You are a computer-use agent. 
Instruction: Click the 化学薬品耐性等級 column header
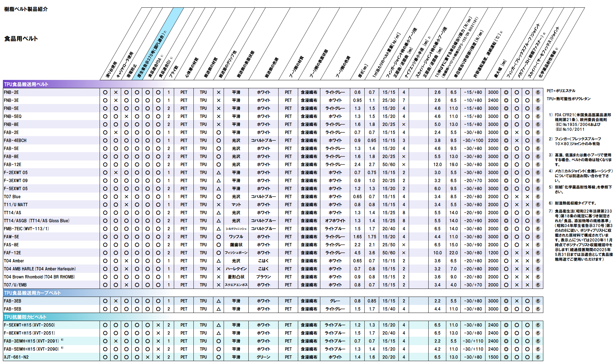click(548, 63)
